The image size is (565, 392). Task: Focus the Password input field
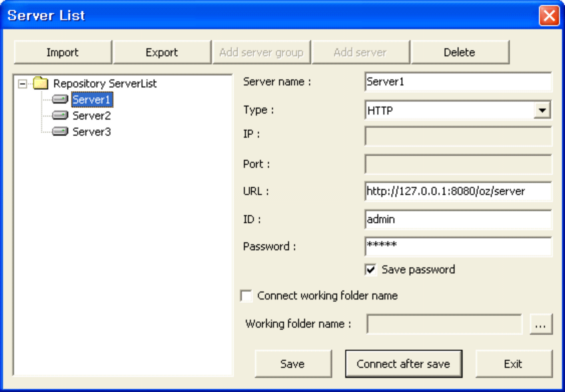[458, 246]
